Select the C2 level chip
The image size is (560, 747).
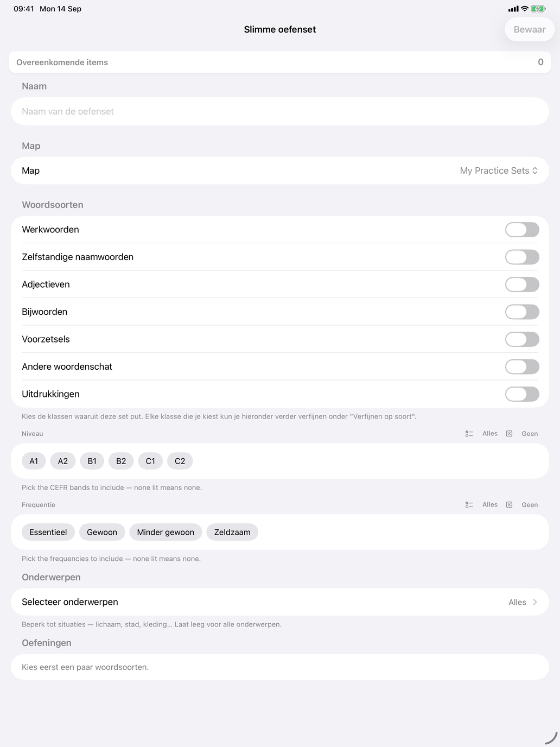click(x=180, y=461)
